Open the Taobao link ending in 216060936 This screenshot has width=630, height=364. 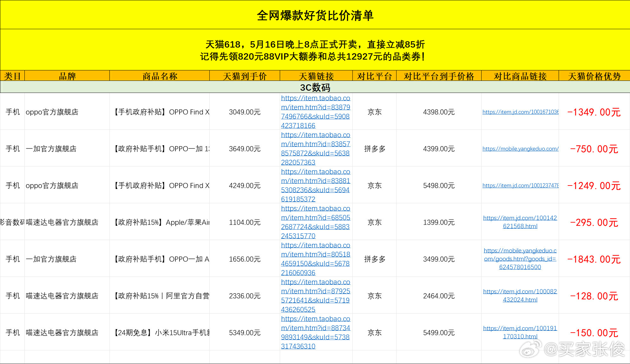316,259
